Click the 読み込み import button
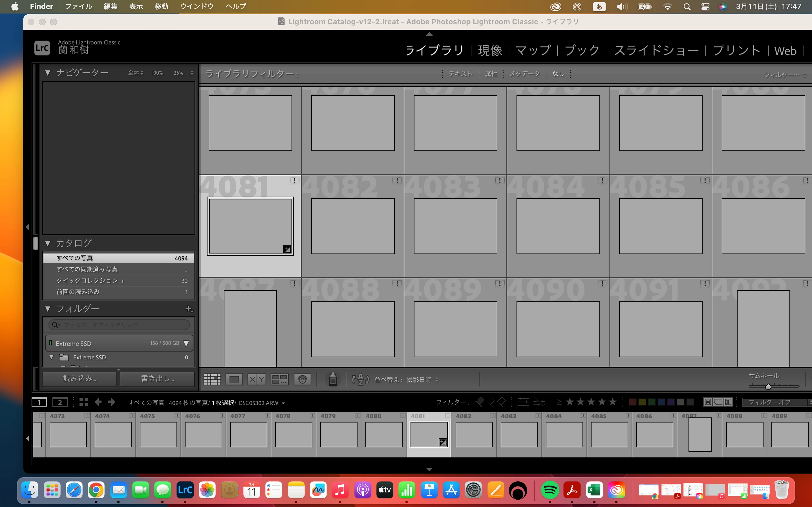Image resolution: width=812 pixels, height=507 pixels. (80, 379)
